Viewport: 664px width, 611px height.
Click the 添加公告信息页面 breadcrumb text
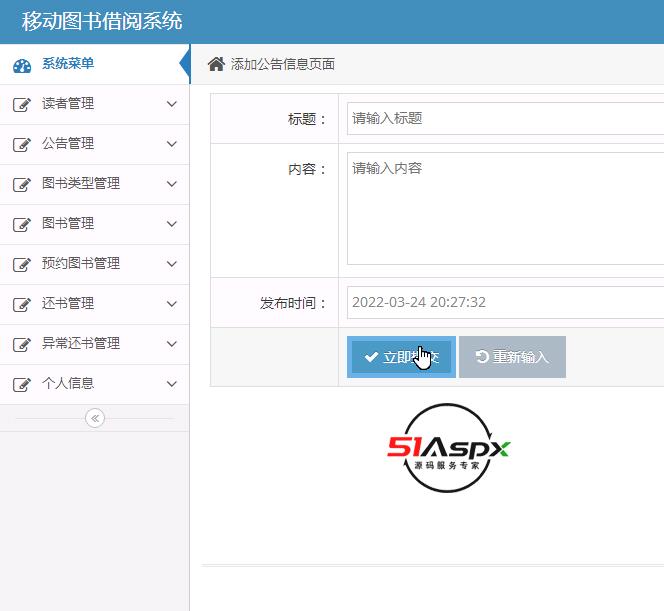click(x=283, y=64)
